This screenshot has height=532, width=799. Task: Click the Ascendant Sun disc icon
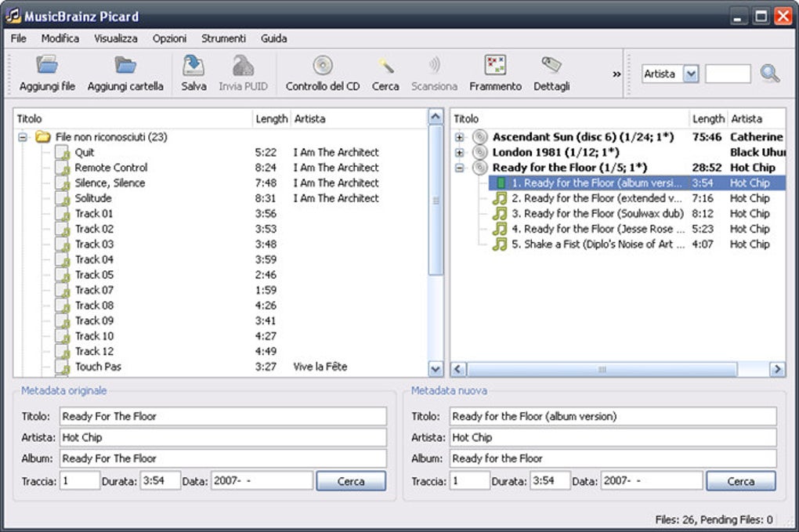pos(479,136)
